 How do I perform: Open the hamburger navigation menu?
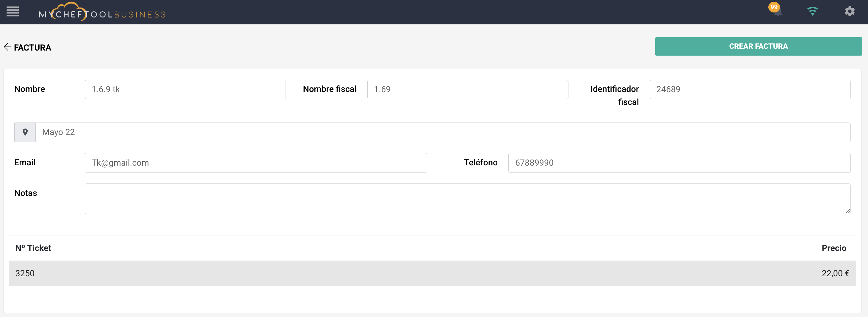(12, 12)
